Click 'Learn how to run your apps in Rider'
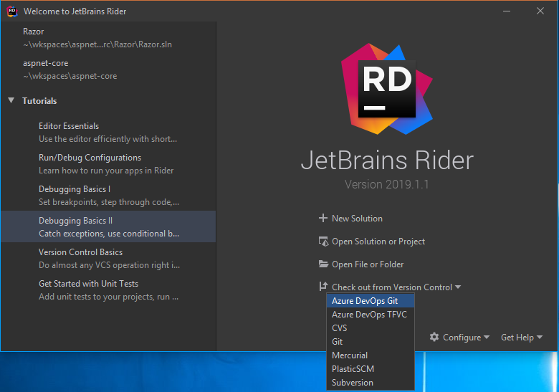 [106, 171]
